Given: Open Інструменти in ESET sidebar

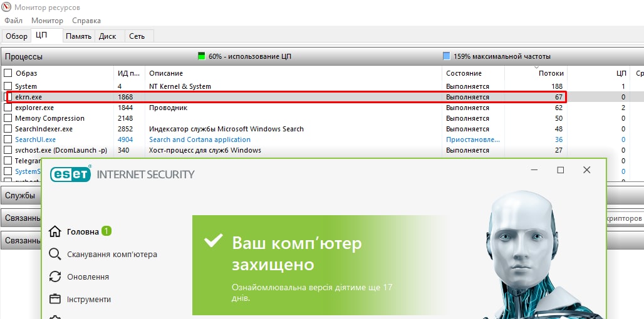Looking at the screenshot, I should point(89,300).
